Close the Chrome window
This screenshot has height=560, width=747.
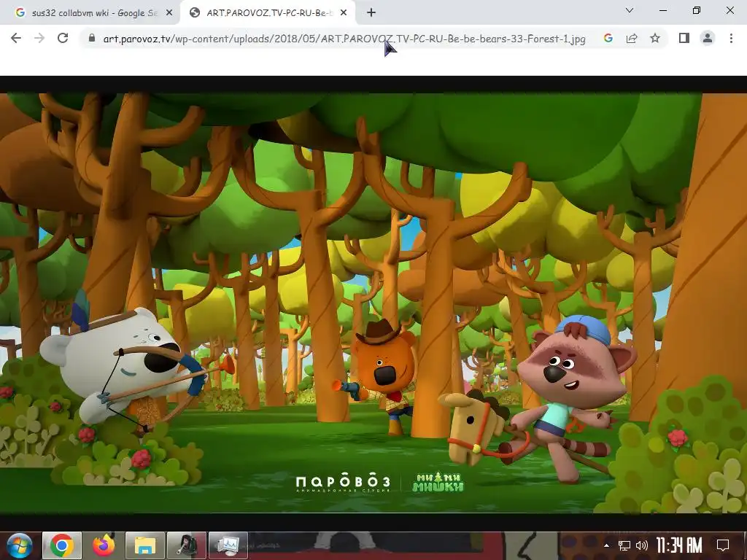729,10
